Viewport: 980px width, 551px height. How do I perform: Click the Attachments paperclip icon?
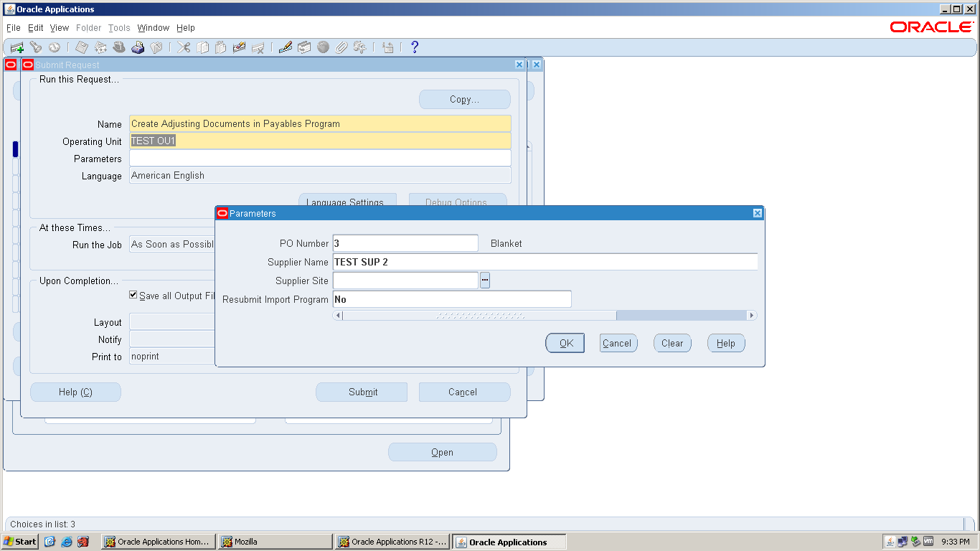click(340, 47)
